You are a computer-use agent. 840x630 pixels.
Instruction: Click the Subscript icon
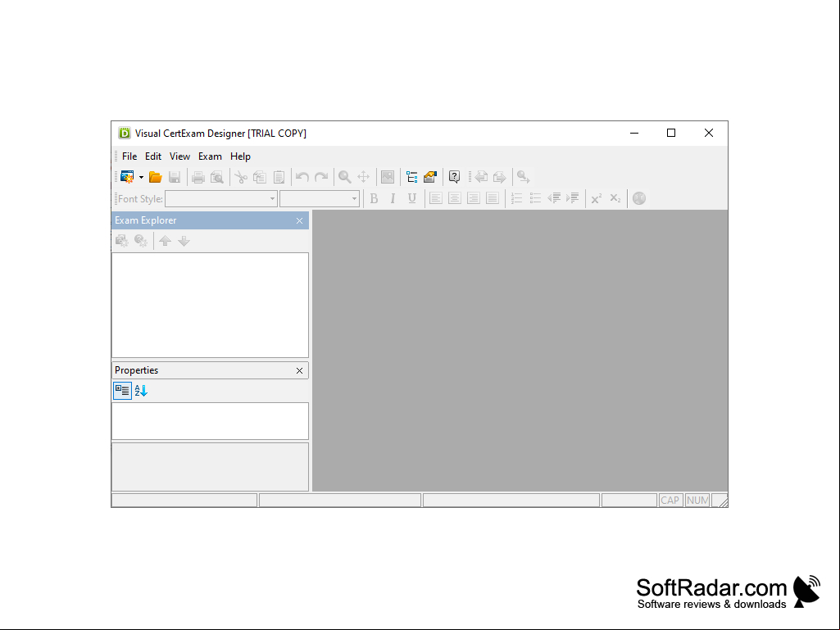[x=615, y=199]
